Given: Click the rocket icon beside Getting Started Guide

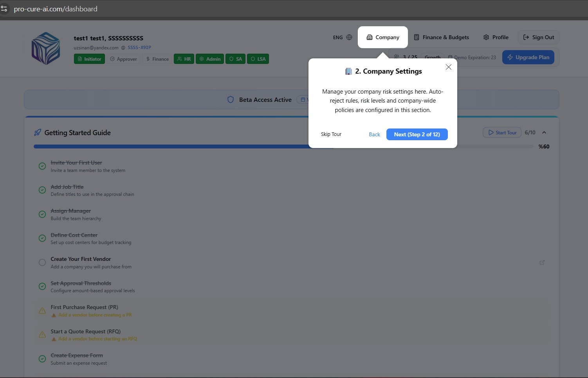Looking at the screenshot, I should coord(38,132).
